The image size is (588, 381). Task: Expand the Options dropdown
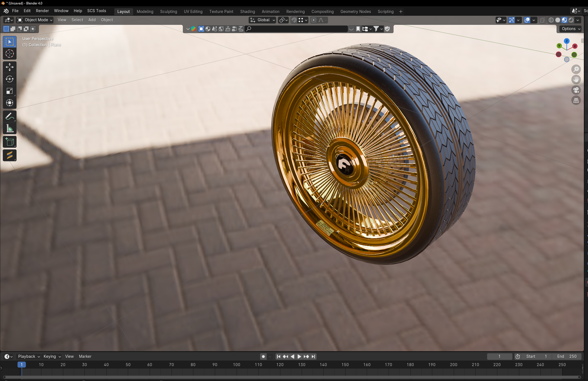point(570,29)
